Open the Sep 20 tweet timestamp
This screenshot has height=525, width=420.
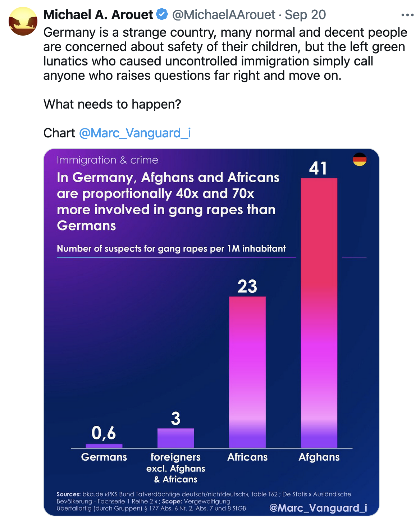tap(305, 15)
